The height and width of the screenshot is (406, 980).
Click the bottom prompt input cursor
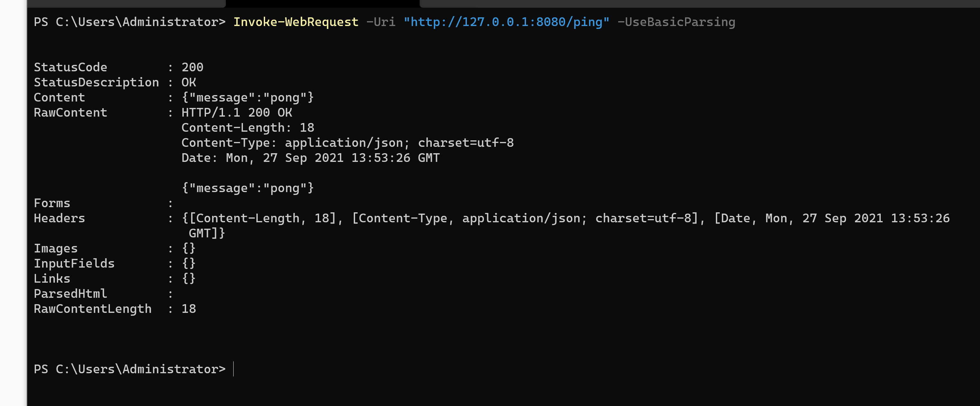point(233,369)
